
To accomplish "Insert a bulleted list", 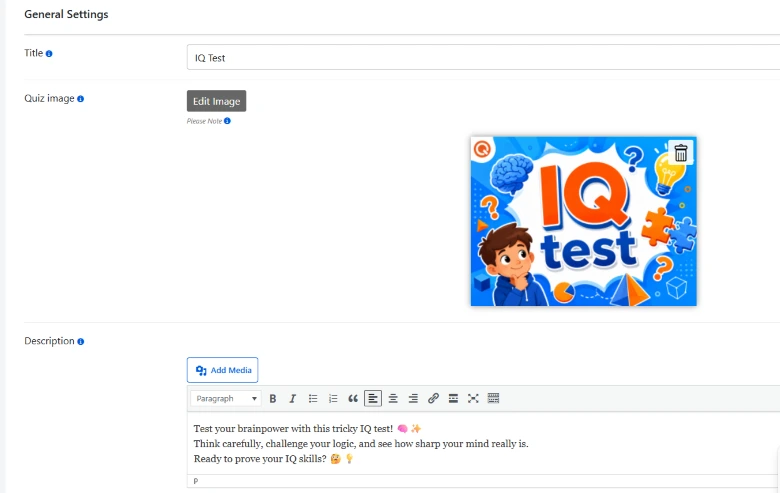I will pyautogui.click(x=313, y=398).
